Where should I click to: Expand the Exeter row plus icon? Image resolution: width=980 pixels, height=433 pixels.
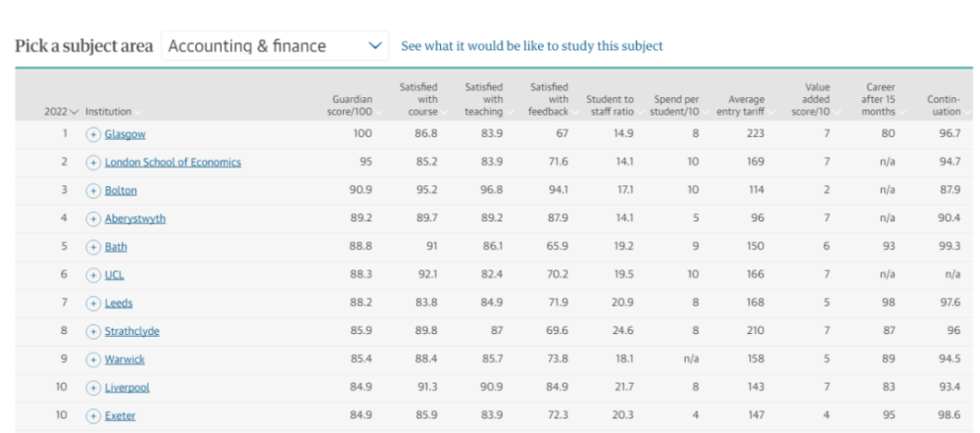pyautogui.click(x=94, y=415)
